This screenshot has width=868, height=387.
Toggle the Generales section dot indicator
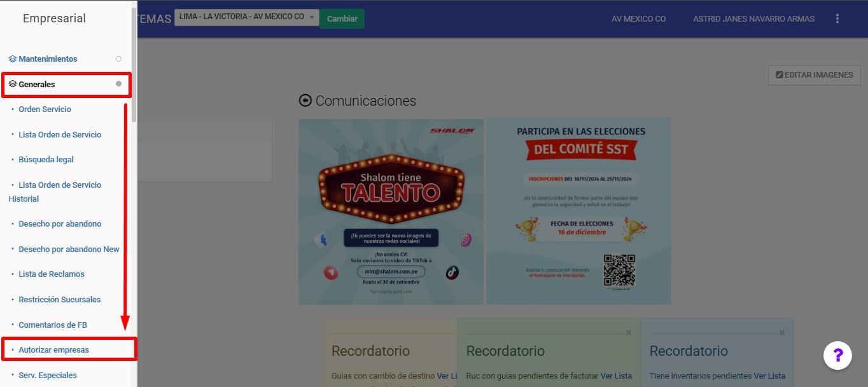118,84
